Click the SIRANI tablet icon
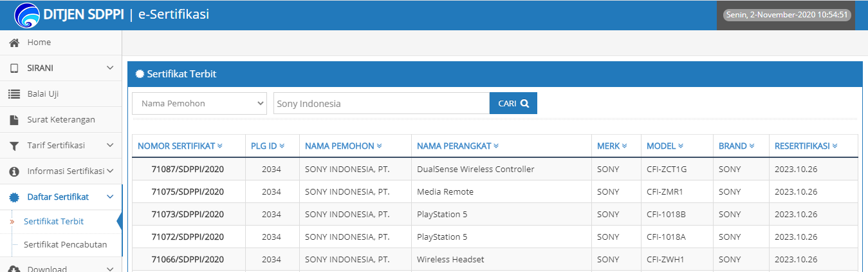This screenshot has height=272, width=868. pos(14,68)
